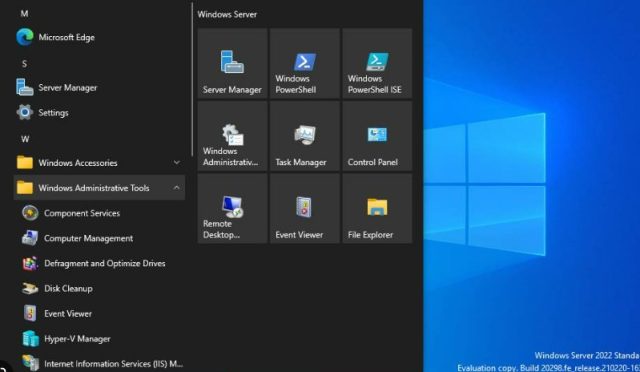
Task: Launch Computer Management tool
Action: (x=99, y=238)
